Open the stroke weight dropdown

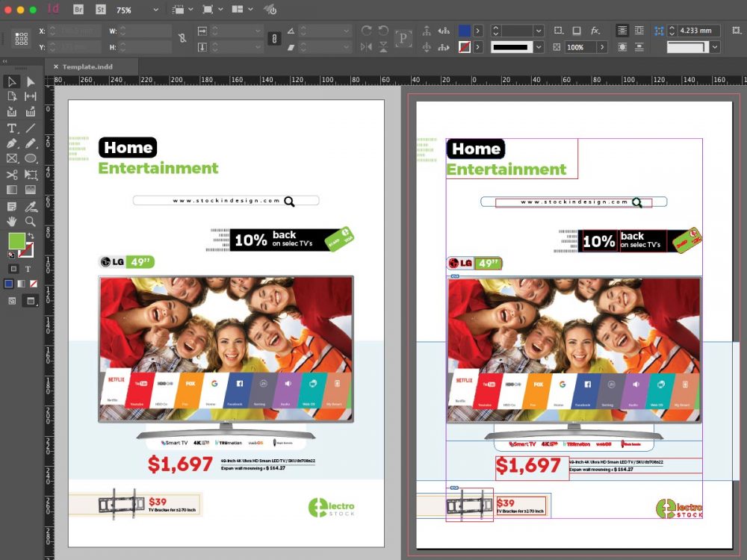(539, 31)
